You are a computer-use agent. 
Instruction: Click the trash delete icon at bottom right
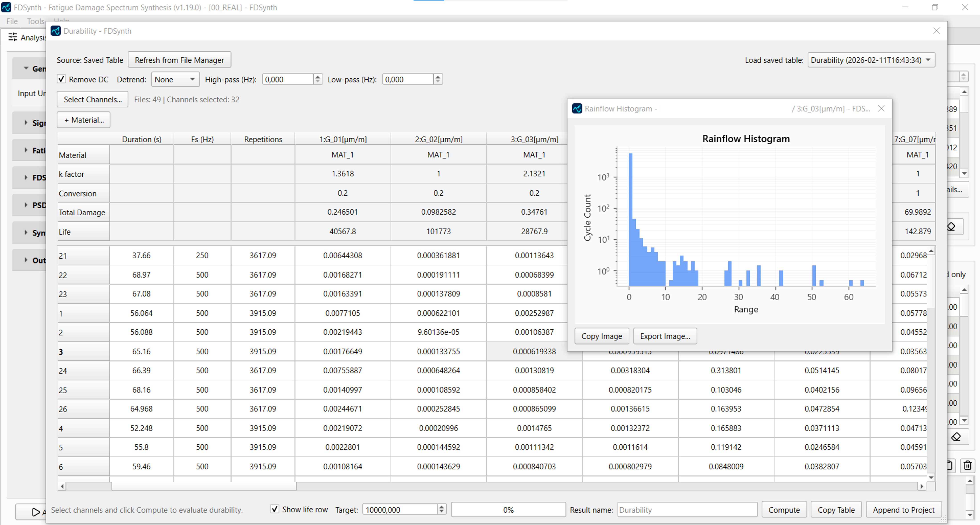pyautogui.click(x=967, y=465)
